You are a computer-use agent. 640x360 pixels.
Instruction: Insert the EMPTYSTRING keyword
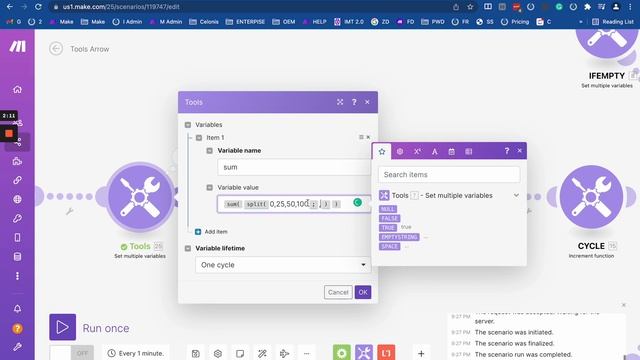coord(399,237)
